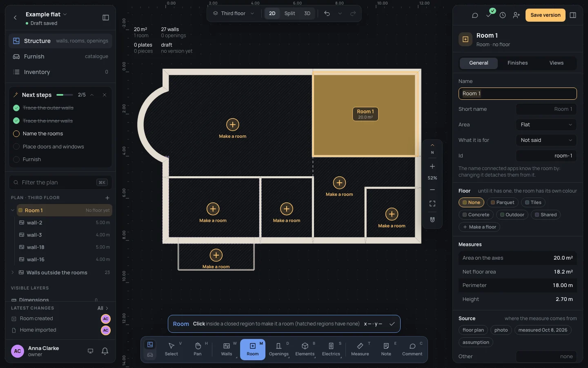Select the Electrics tool
Viewport: 588px width, 368px height.
[331, 350]
